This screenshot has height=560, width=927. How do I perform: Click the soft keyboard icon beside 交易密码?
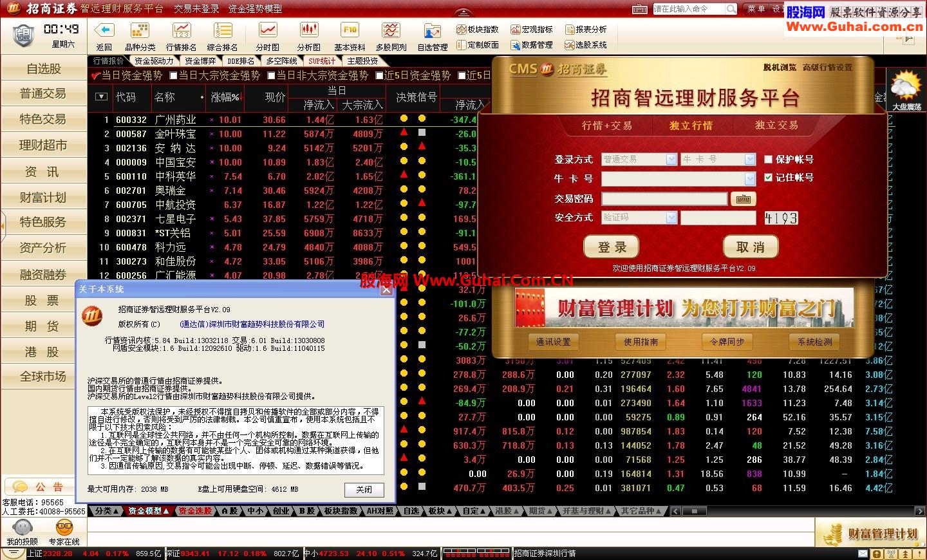point(743,199)
